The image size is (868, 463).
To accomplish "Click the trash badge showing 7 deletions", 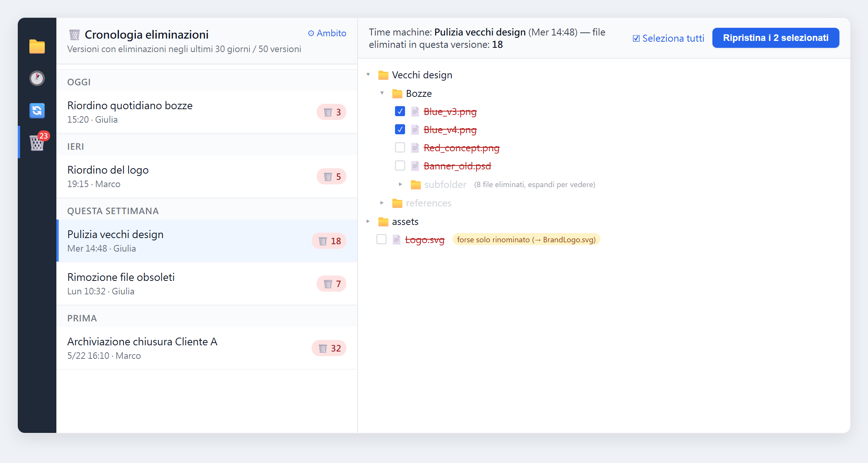I will [332, 284].
